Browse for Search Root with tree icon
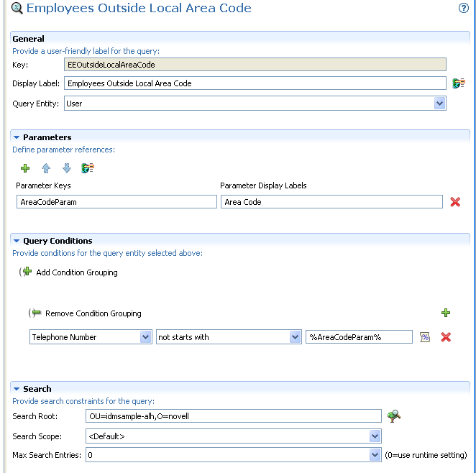The width and height of the screenshot is (476, 473). point(393,415)
